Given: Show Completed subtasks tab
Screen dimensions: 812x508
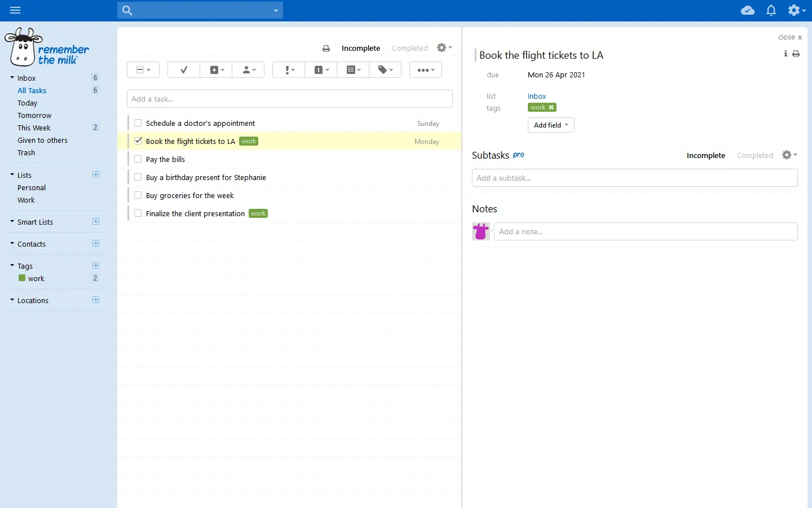Looking at the screenshot, I should point(755,156).
